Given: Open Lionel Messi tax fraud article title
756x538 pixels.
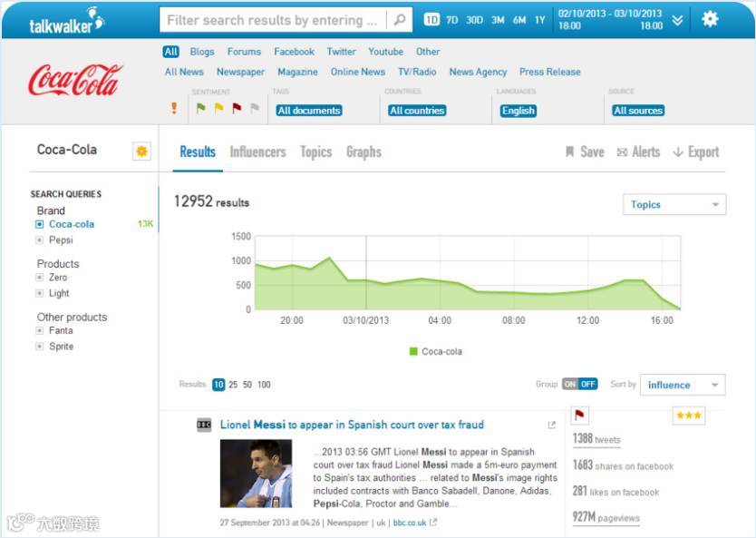Looking at the screenshot, I should coord(352,425).
